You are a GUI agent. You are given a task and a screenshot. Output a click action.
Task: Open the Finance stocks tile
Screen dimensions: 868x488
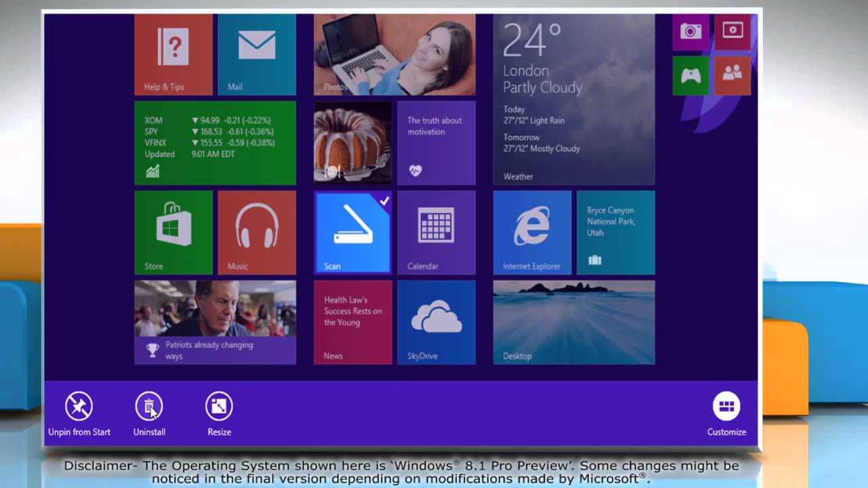(215, 143)
